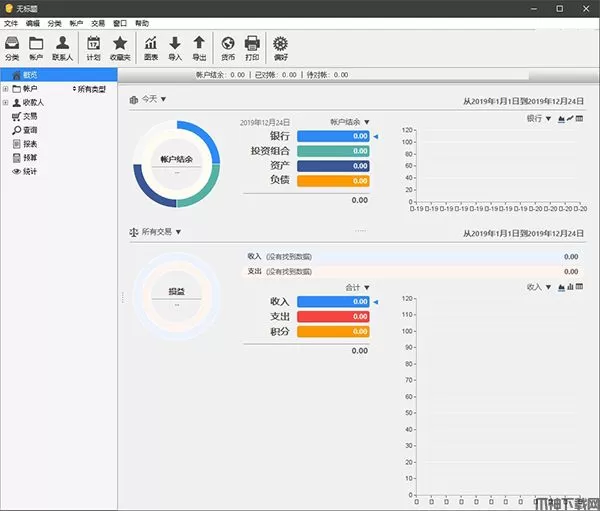Click the 帐户结余 donut chart center
The height and width of the screenshot is (511, 600).
[x=176, y=163]
